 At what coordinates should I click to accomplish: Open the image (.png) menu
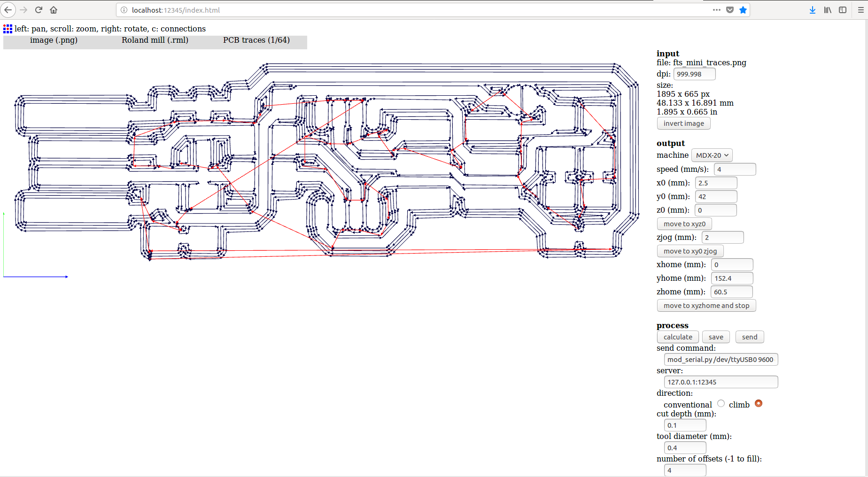click(54, 40)
